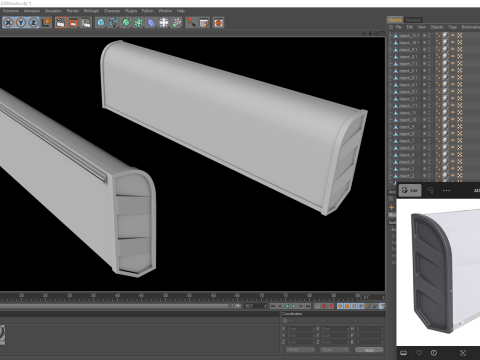Click the context help question-cursor icon
Viewport: 480px width, 360px height.
(191, 23)
